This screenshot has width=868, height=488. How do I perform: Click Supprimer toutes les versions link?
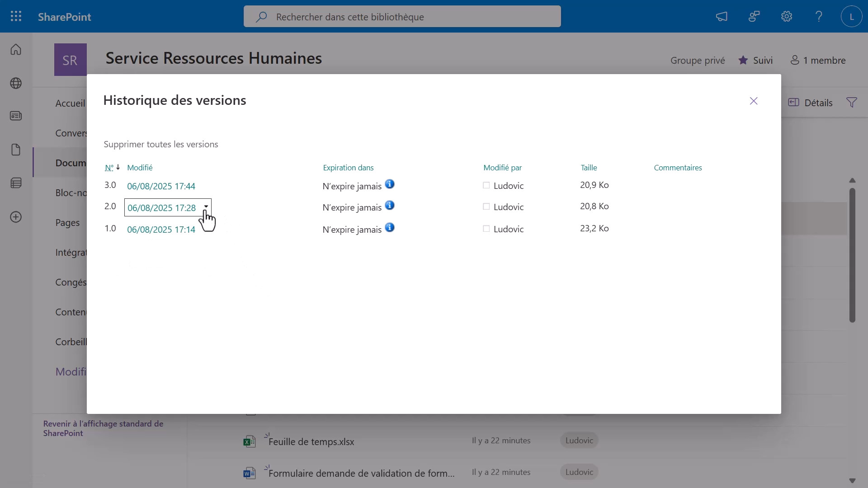(x=161, y=144)
